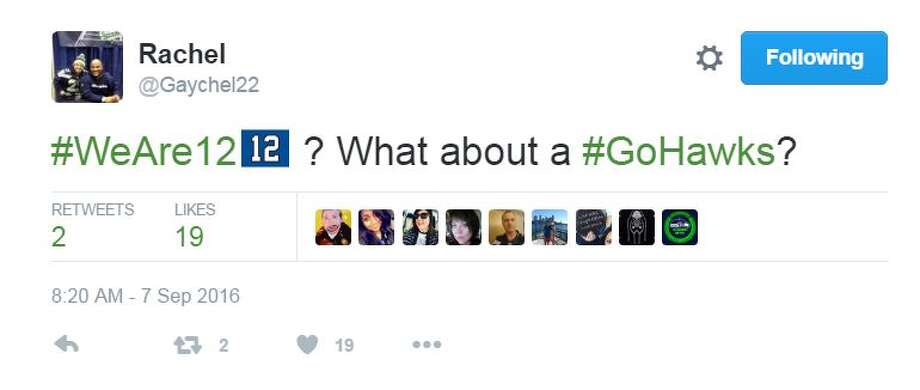920x390 pixels.
Task: Reply to the tweet via arrow icon
Action: pos(66,345)
